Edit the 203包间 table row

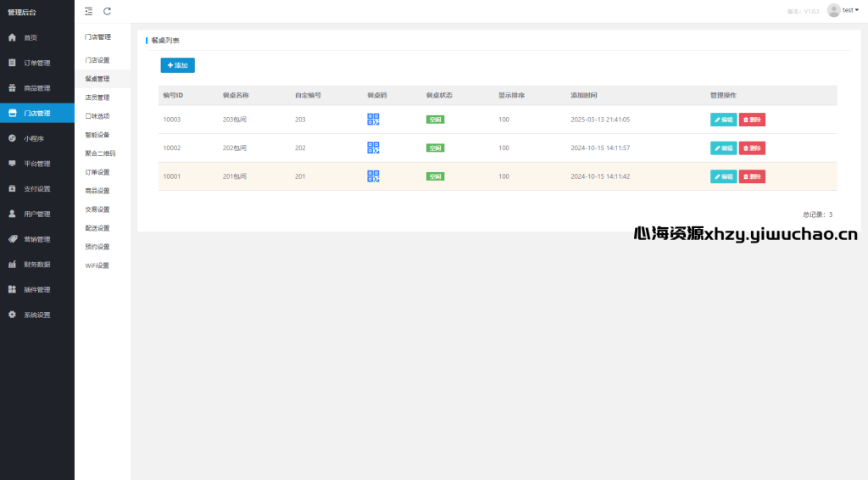(x=723, y=120)
